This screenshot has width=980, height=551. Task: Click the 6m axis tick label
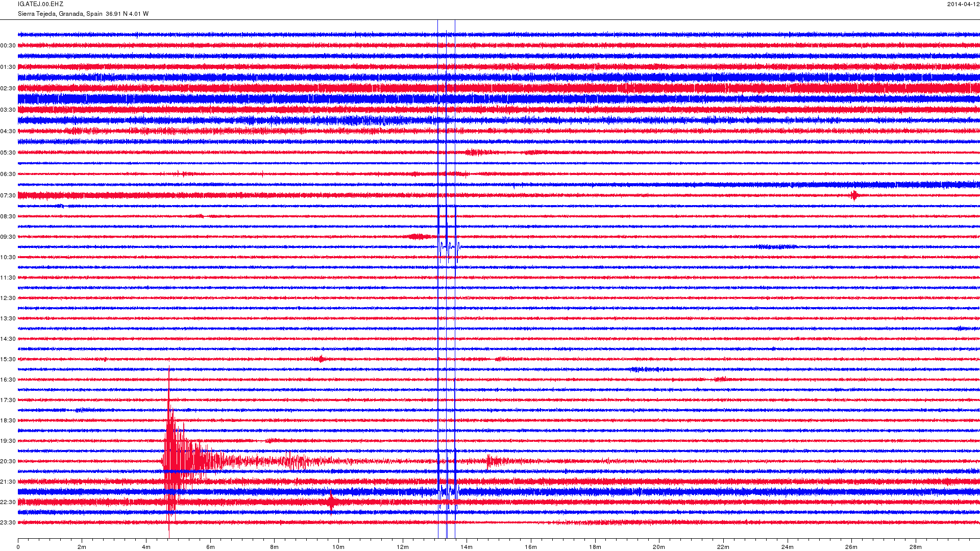click(210, 547)
